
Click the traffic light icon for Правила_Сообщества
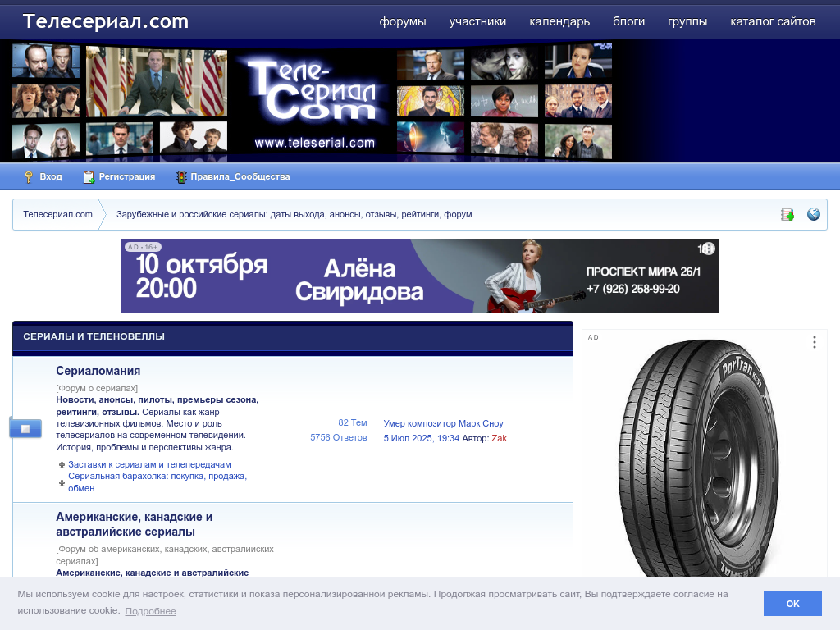(x=181, y=176)
